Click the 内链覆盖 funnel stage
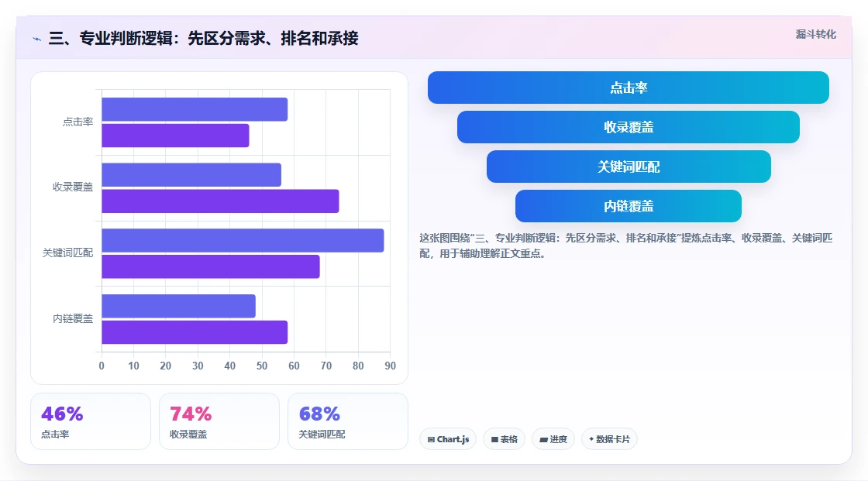Viewport: 868px width, 481px height. pos(629,206)
